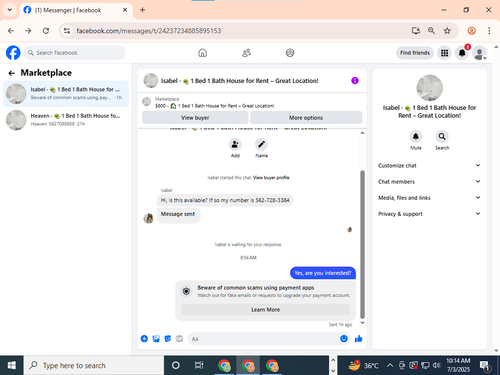Open the taskbar clock showing 10:14 AM

458,365
